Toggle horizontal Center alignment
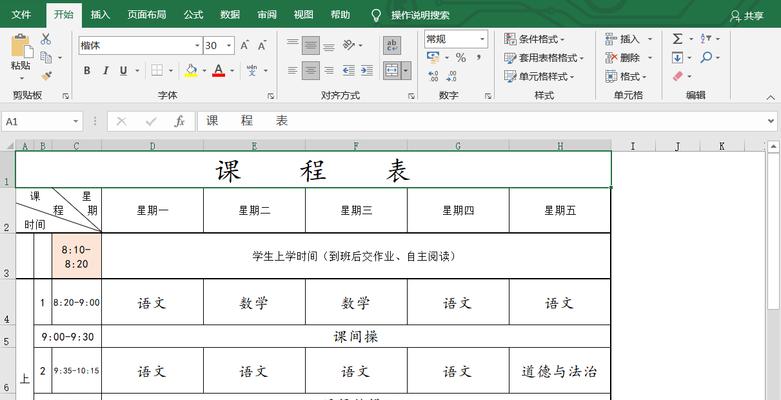781x400 pixels. 311,71
